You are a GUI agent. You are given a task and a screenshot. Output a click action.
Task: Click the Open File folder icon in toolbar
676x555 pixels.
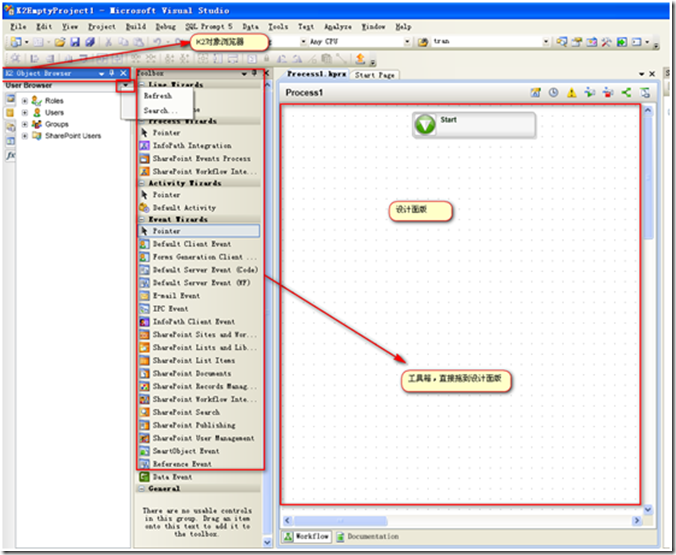coord(60,42)
